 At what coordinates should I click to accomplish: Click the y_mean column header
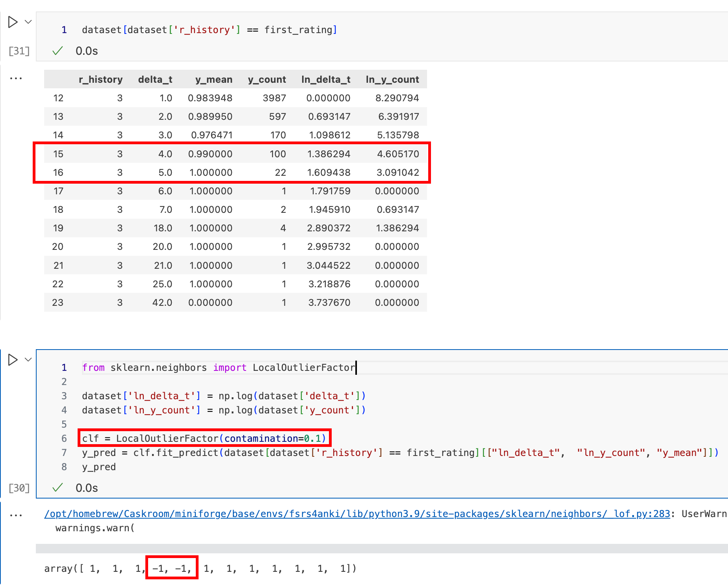tap(214, 79)
